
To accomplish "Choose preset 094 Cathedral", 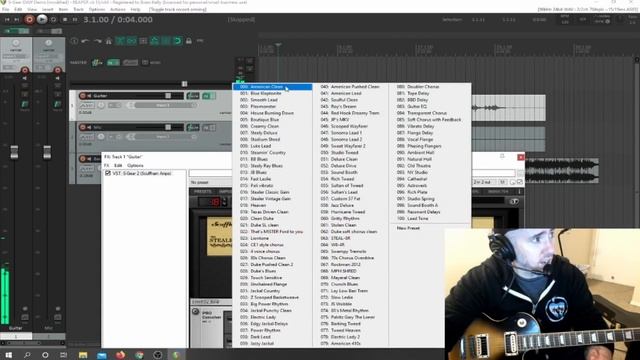I will pyautogui.click(x=430, y=179).
